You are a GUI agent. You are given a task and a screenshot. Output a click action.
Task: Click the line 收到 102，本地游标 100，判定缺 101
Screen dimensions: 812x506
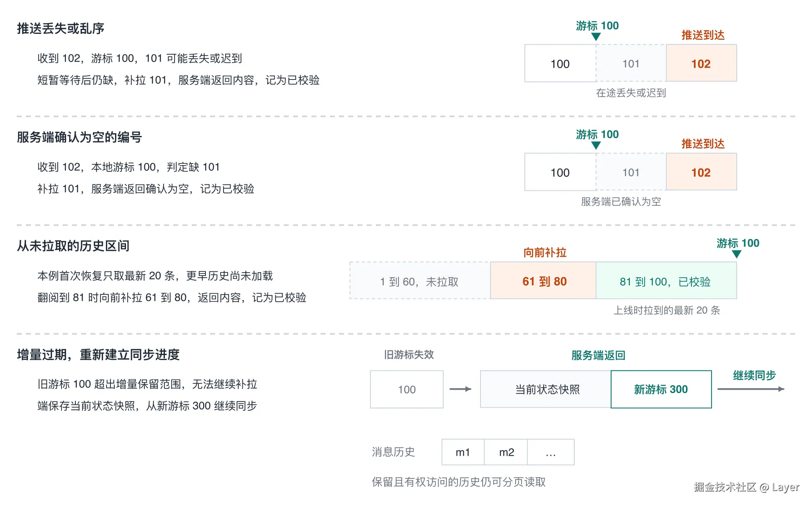(128, 167)
